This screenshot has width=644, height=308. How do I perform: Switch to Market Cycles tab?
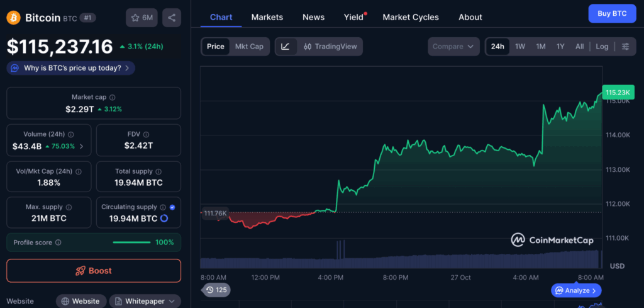click(x=411, y=17)
